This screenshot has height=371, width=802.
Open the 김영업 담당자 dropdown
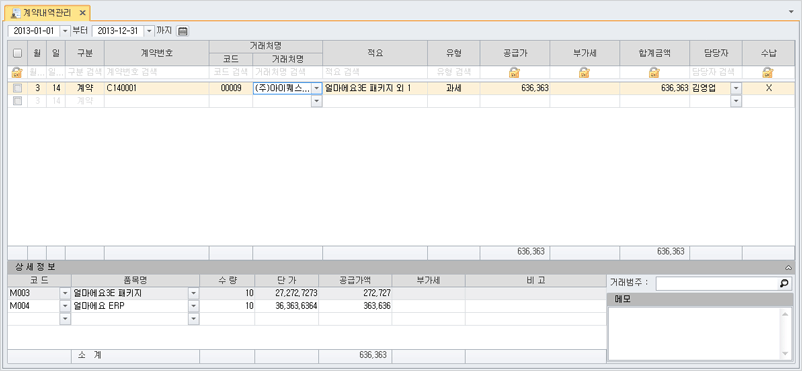(736, 89)
